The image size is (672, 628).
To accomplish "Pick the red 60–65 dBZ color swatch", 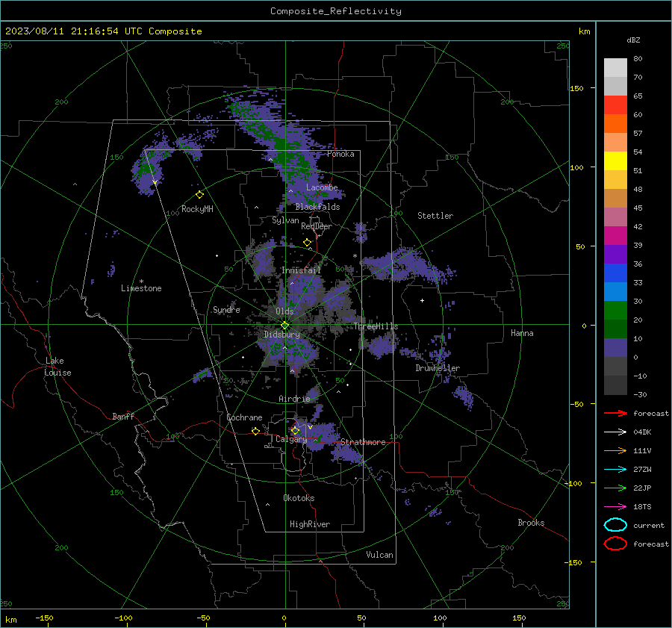I will (615, 105).
